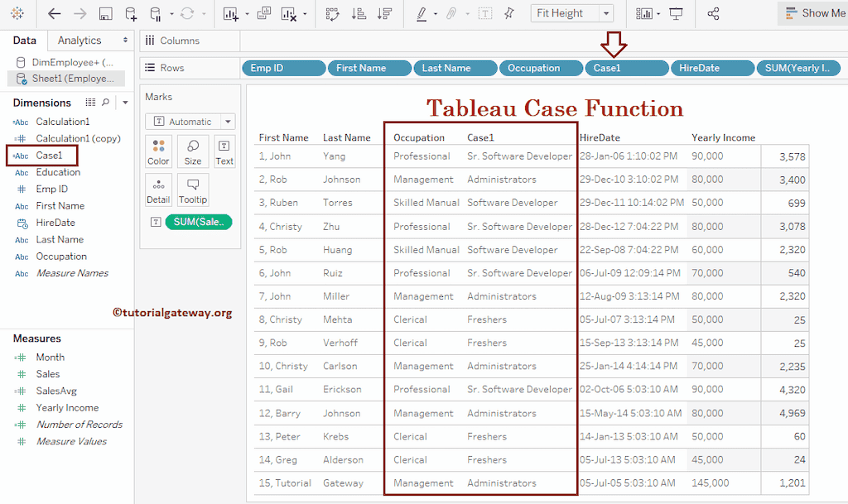Viewport: 848px width, 504px height.
Task: Click the SUM(Yearly I.. pill on Rows
Action: pos(799,68)
